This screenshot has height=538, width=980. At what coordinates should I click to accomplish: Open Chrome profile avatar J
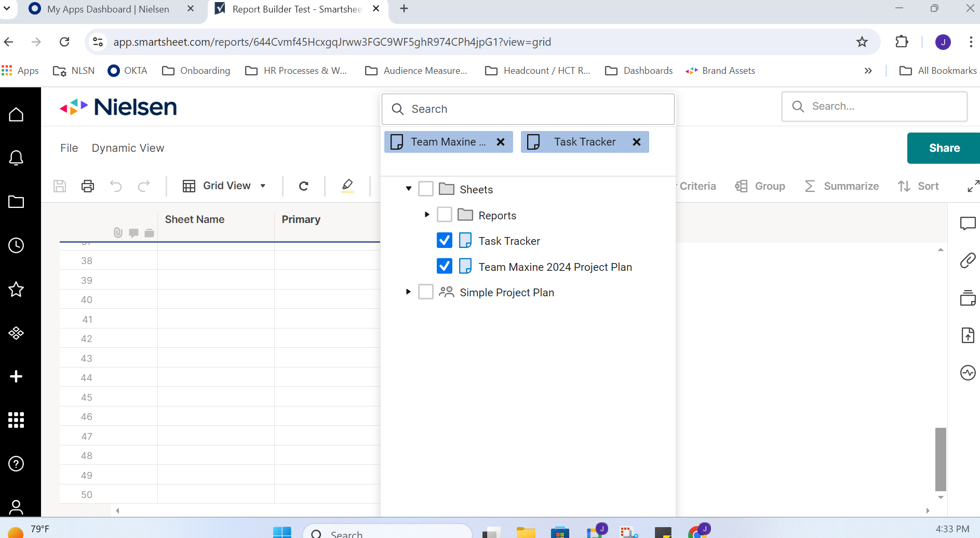943,42
